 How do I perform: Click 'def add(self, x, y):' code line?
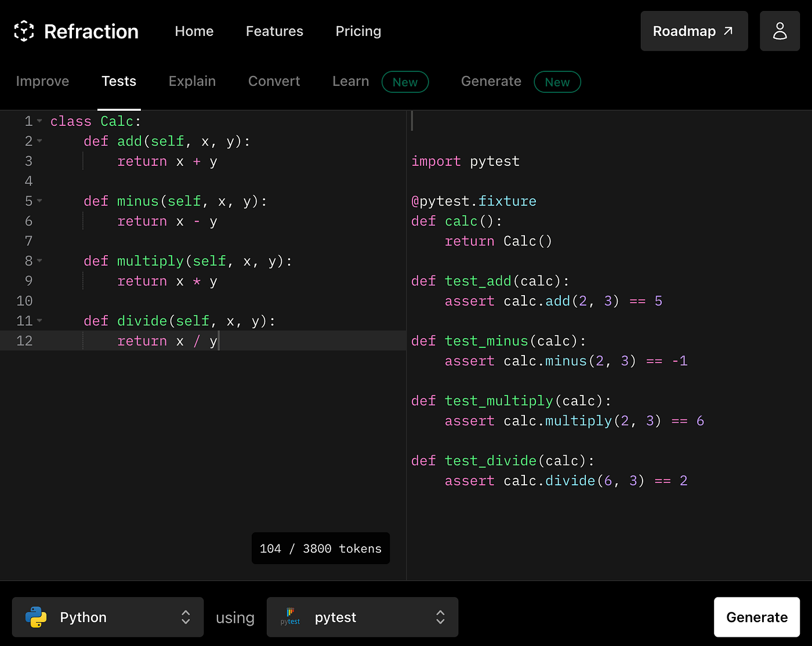click(167, 141)
